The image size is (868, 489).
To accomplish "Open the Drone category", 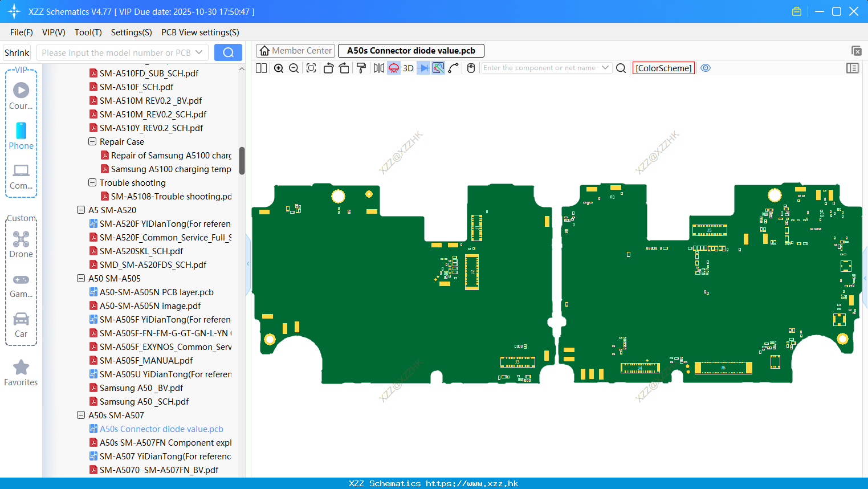I will (21, 244).
